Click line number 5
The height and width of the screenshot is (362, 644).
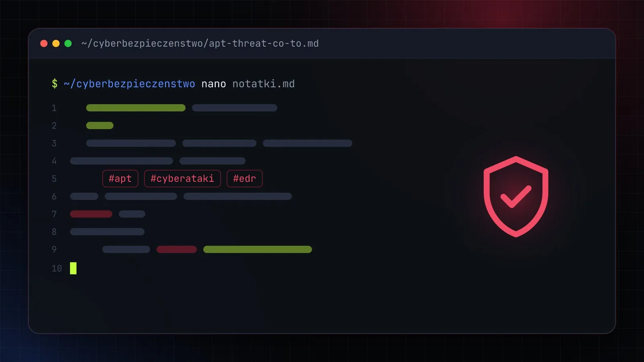pyautogui.click(x=54, y=179)
